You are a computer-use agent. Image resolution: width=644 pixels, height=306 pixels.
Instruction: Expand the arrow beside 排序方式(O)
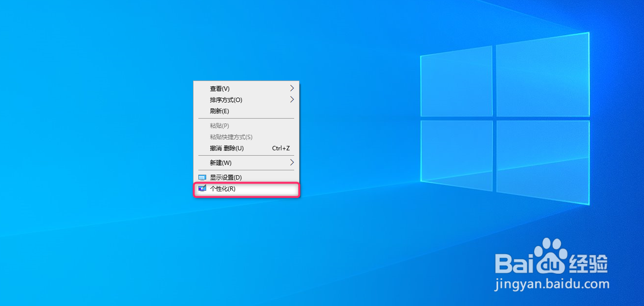click(x=292, y=100)
